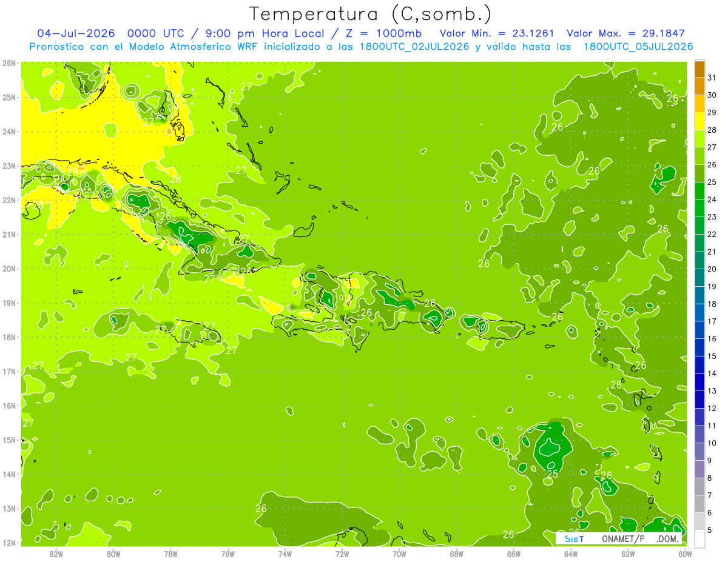728x562 pixels.
Task: Click the '25N' latitude axis label
Action: pos(8,97)
